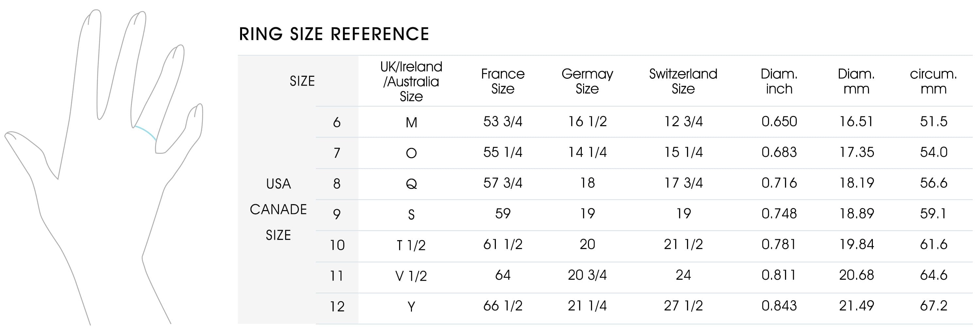Screen dimensions: 980x330
Task: Select the Diam. inch column header
Action: coord(779,81)
